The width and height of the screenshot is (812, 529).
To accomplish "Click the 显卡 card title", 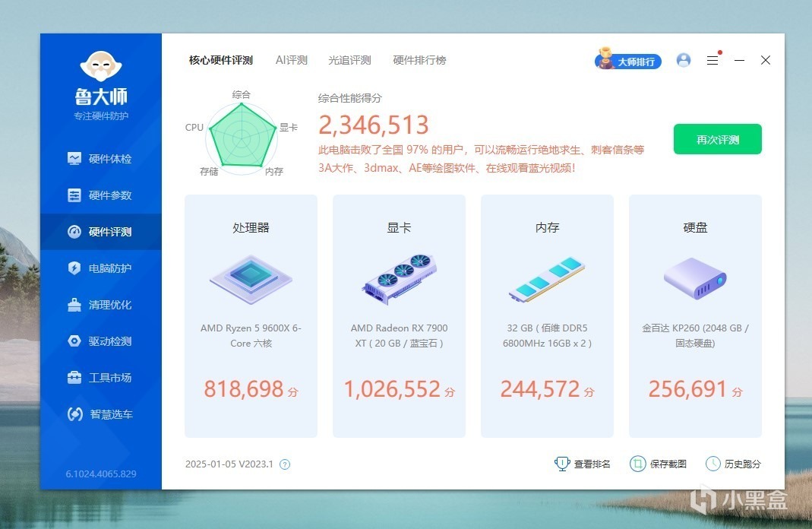I will click(400, 227).
